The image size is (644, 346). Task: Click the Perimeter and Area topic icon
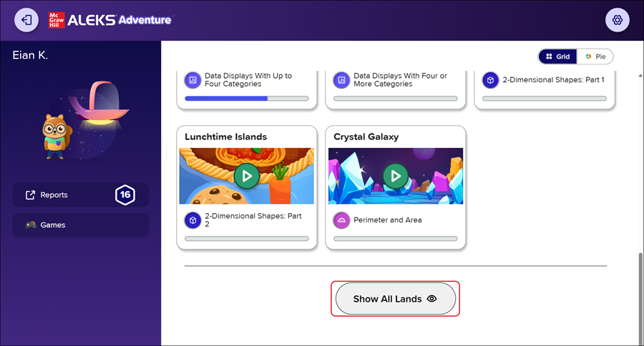coord(341,219)
